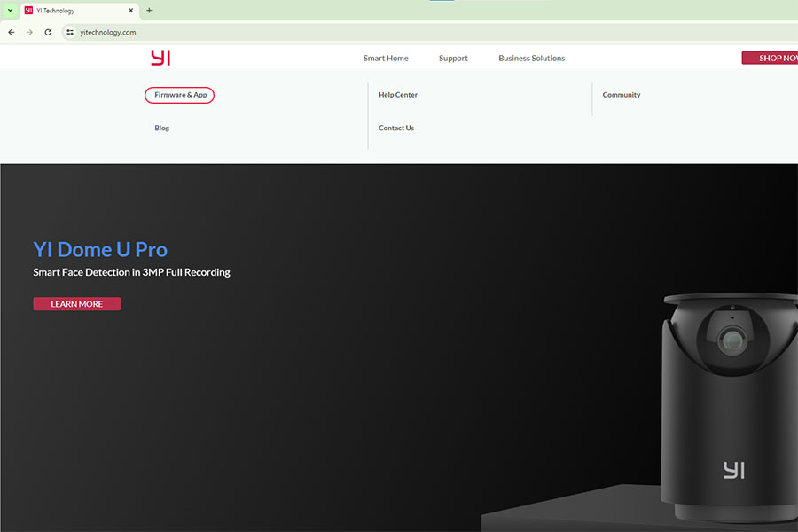Open a new browser tab

point(149,11)
